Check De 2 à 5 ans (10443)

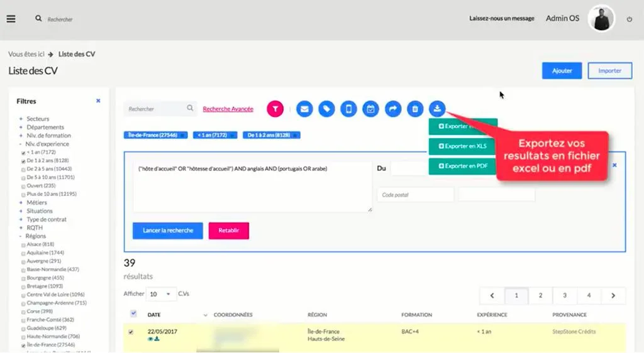coord(23,170)
